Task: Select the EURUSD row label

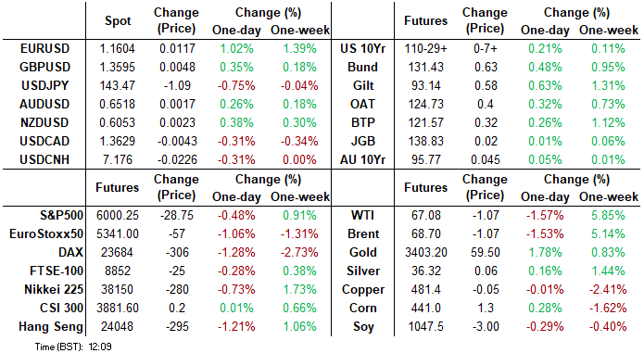Action: [44, 48]
